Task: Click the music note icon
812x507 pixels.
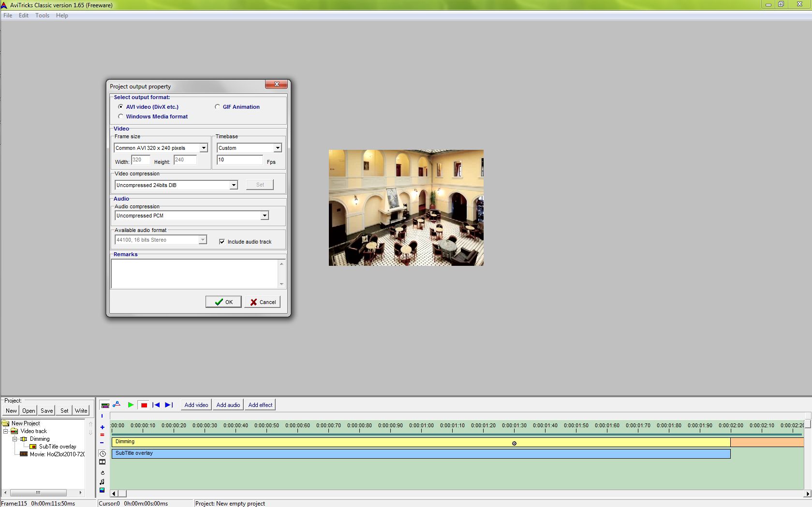Action: click(103, 482)
